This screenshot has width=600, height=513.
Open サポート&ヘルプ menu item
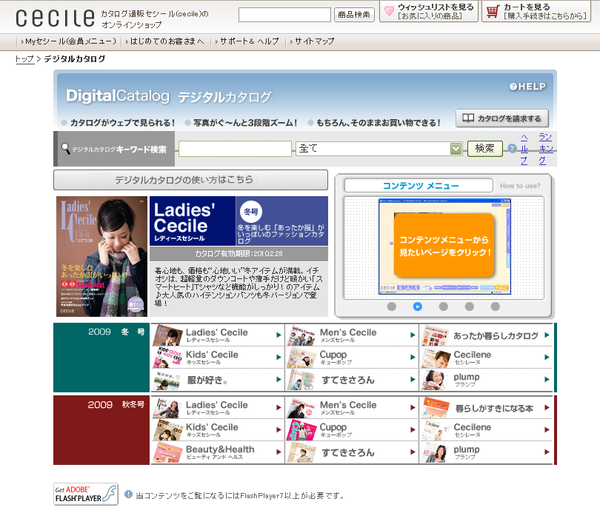coord(247,41)
